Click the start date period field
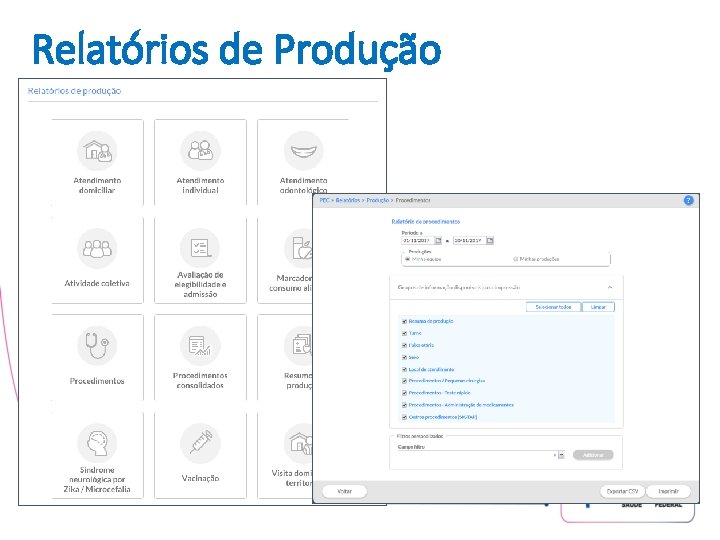720x540 pixels. pyautogui.click(x=417, y=241)
